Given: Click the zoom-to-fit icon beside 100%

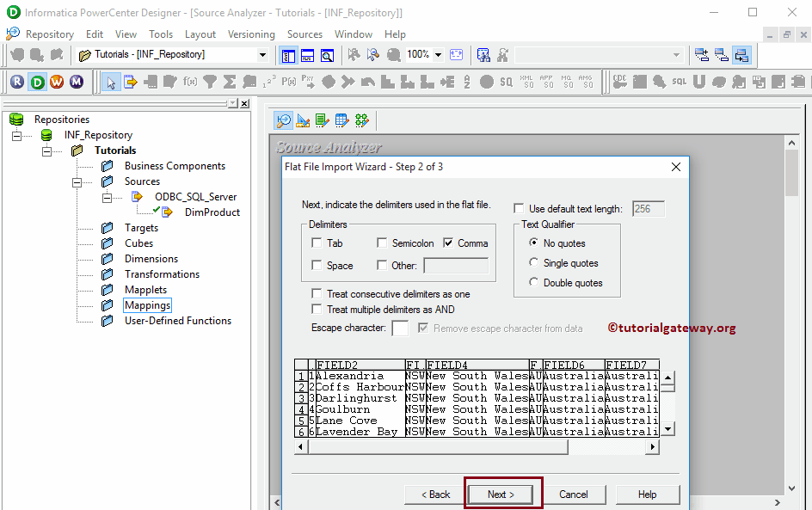Looking at the screenshot, I should pyautogui.click(x=456, y=55).
